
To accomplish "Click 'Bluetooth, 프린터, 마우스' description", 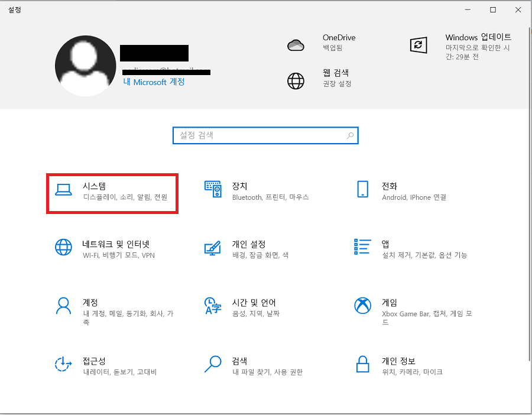I will 270,197.
